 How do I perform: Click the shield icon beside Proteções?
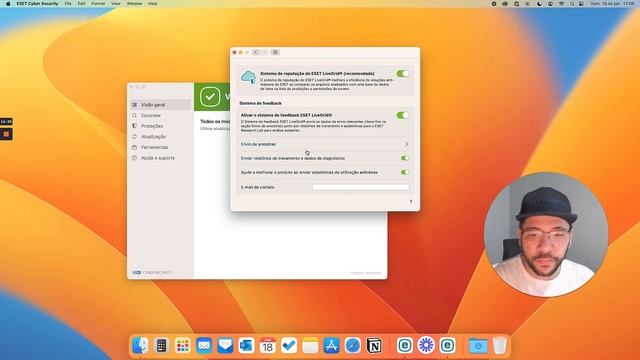pyautogui.click(x=134, y=126)
